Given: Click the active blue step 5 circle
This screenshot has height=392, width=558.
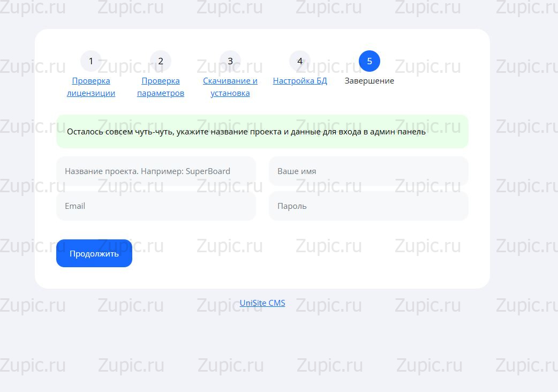Looking at the screenshot, I should [x=370, y=61].
